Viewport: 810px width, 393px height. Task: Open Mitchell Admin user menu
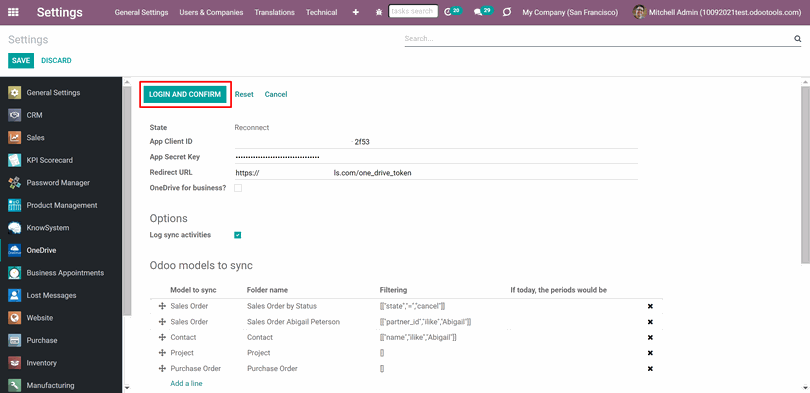coord(717,12)
